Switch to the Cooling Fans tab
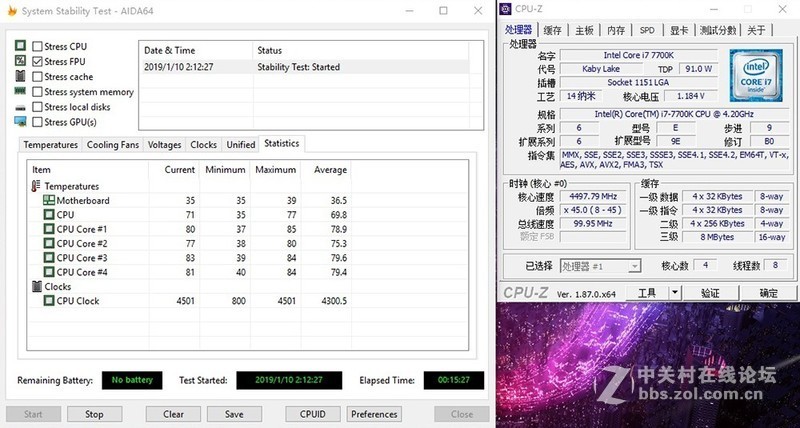Viewport: 800px width, 428px height. [113, 145]
